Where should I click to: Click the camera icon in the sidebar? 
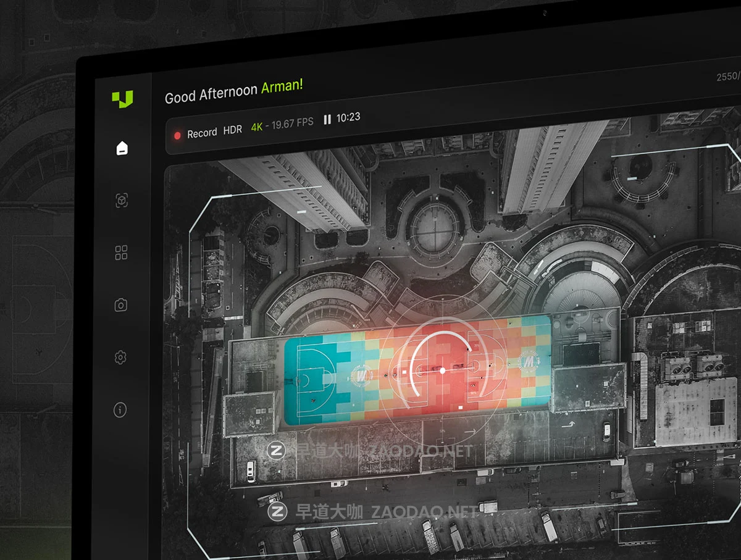click(121, 305)
